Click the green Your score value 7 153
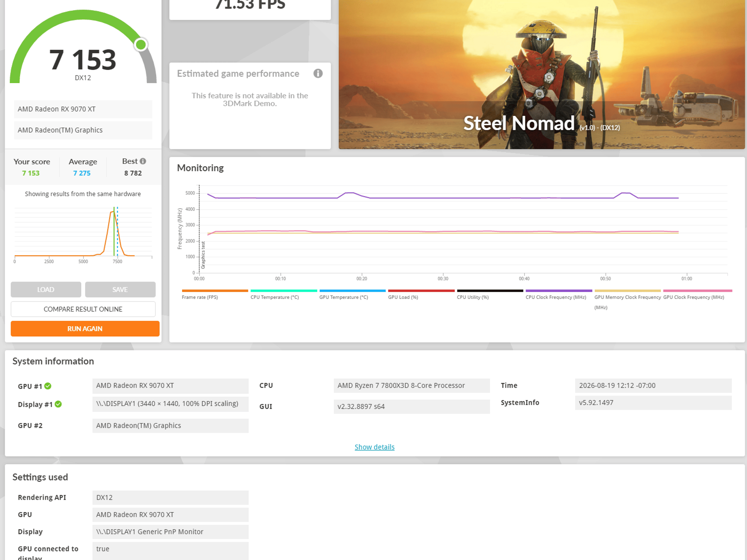 point(31,173)
